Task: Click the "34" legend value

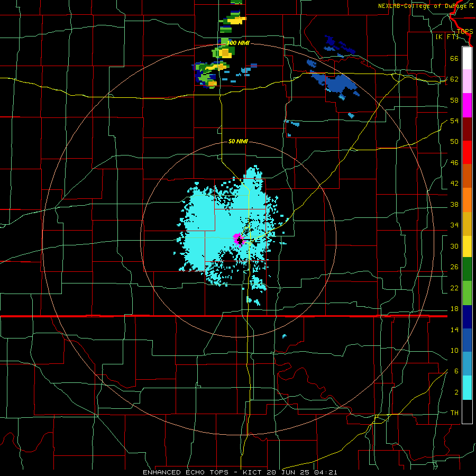Action: (454, 225)
